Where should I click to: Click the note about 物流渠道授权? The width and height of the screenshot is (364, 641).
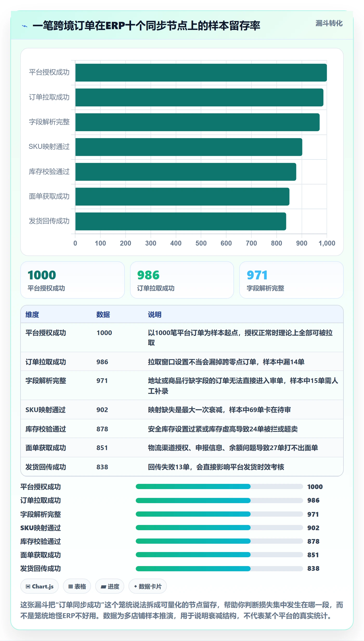click(233, 448)
